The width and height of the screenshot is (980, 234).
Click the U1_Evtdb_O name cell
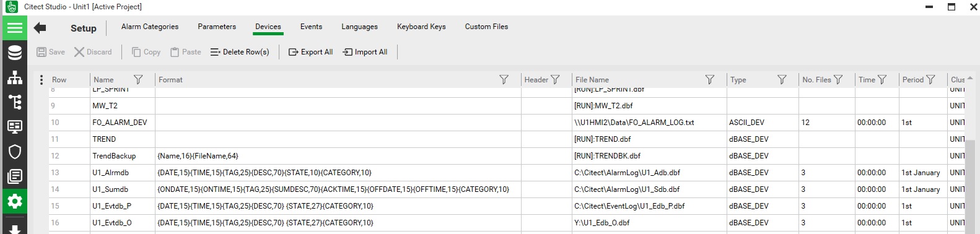pyautogui.click(x=122, y=223)
